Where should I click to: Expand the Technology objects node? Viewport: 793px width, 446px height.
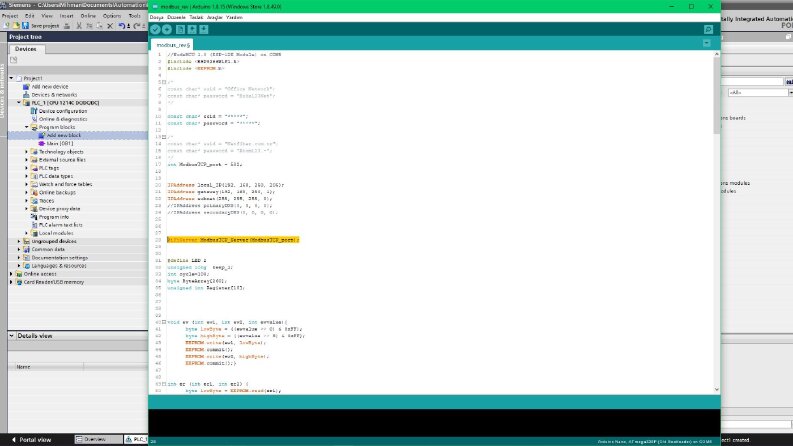pos(27,152)
